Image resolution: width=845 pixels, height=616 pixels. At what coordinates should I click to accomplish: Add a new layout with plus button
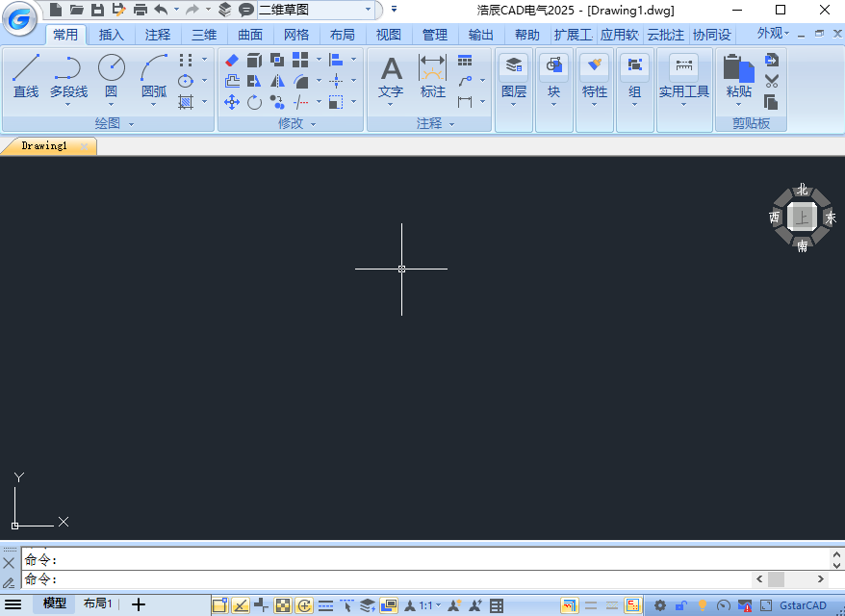139,604
